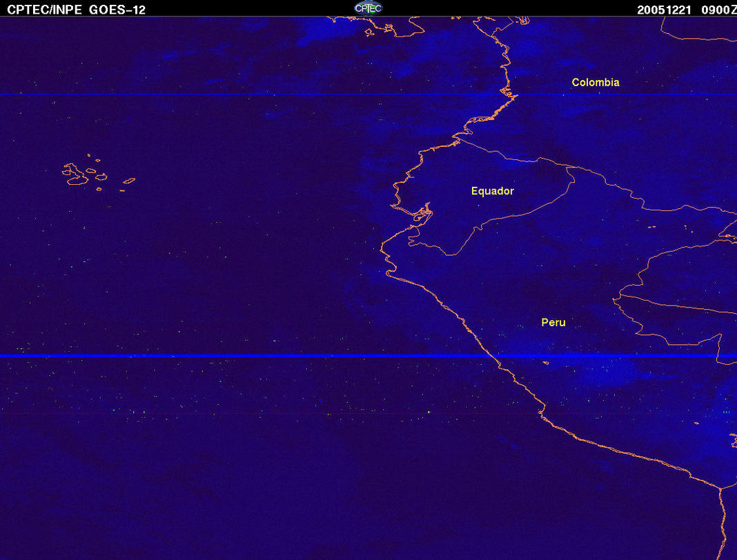Screen dimensions: 737x560
Task: Click the CPTEC/INPE GOES-12 header text
Action: 77,10
